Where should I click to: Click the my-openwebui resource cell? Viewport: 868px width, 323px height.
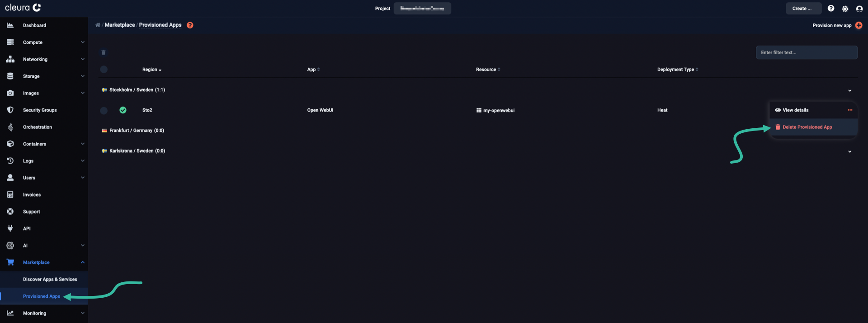click(x=495, y=110)
